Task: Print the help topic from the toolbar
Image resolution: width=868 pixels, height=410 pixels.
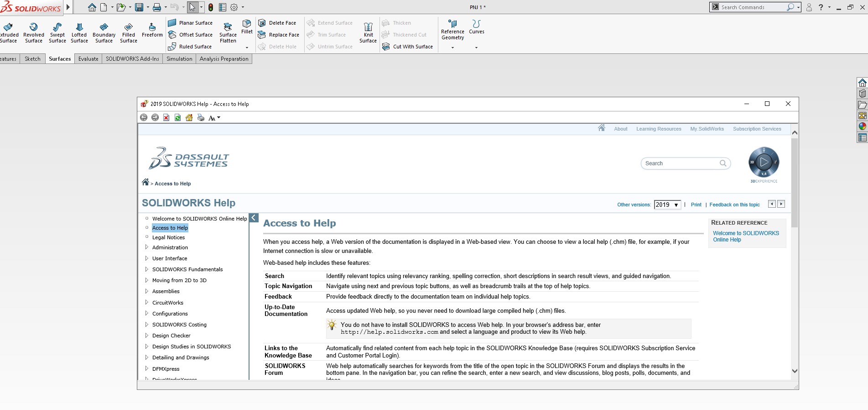Action: [201, 118]
